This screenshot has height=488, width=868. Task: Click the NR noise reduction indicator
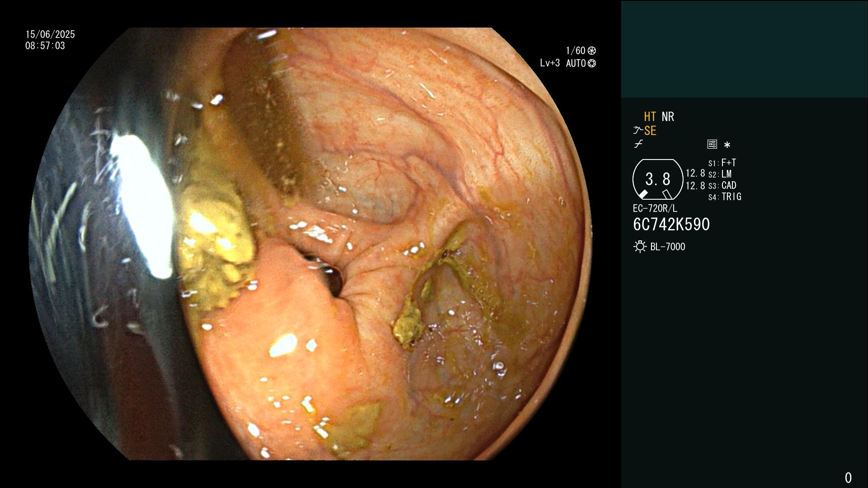[668, 117]
